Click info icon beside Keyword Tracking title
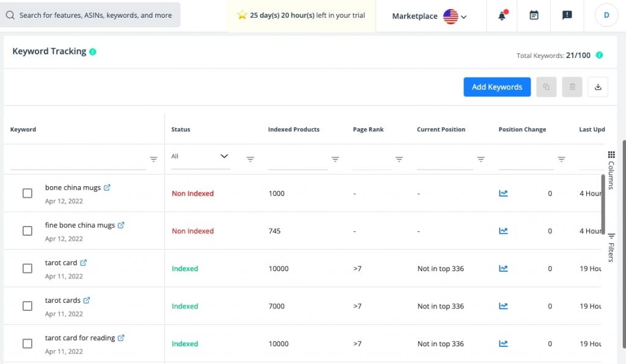The image size is (626, 364). pos(93,52)
